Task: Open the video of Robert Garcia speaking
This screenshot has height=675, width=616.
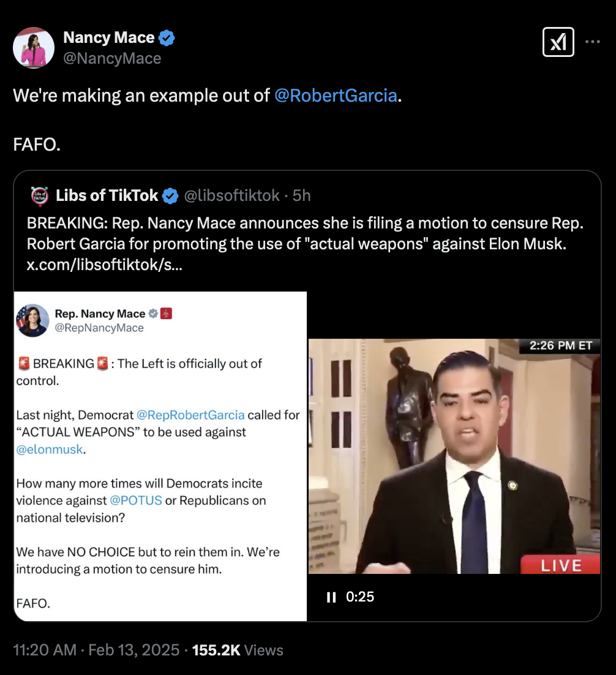Action: (x=454, y=456)
